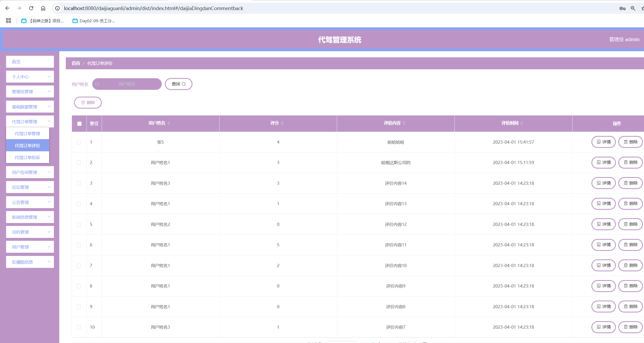Expand the 用户咨询管理 sidebar menu
The width and height of the screenshot is (644, 343).
[30, 172]
